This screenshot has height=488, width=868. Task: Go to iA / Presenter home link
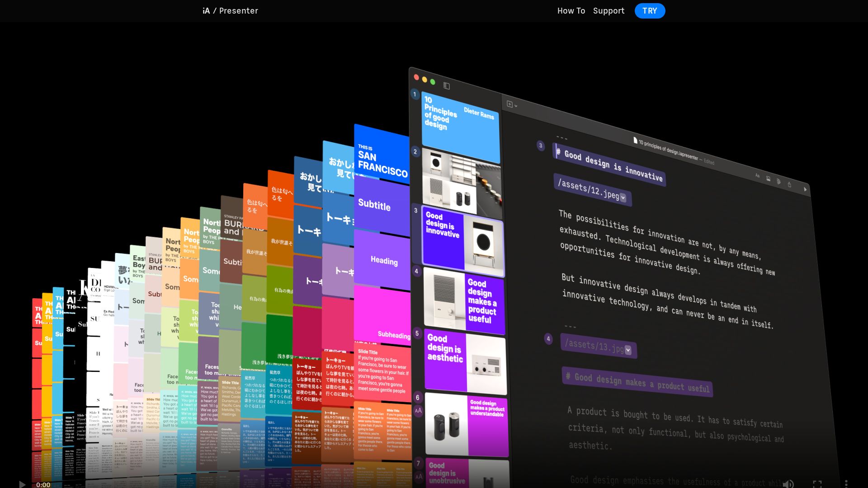[230, 11]
